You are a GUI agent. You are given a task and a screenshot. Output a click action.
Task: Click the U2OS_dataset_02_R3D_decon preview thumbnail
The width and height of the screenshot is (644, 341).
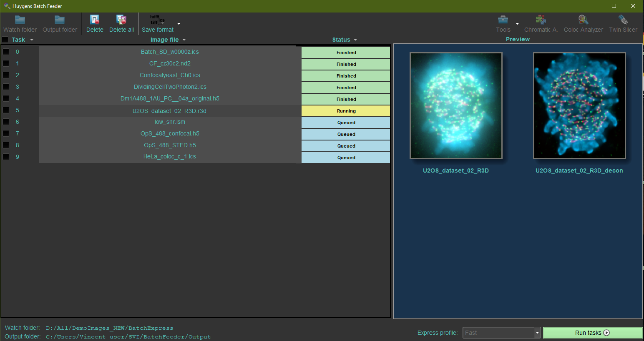click(579, 105)
